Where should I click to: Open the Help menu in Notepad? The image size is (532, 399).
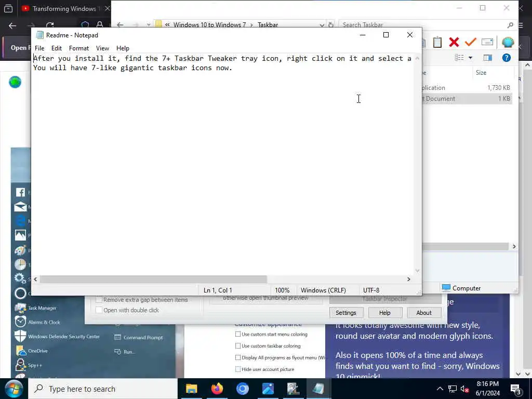coord(123,48)
